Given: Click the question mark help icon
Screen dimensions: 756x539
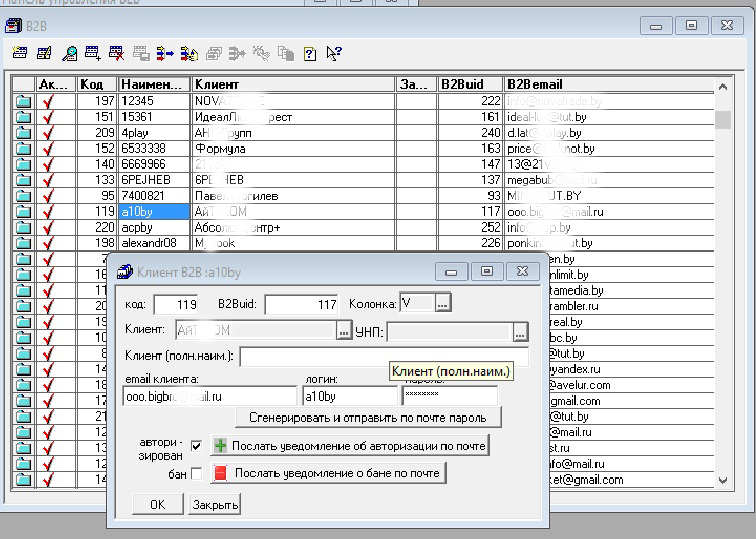Looking at the screenshot, I should click(x=310, y=53).
